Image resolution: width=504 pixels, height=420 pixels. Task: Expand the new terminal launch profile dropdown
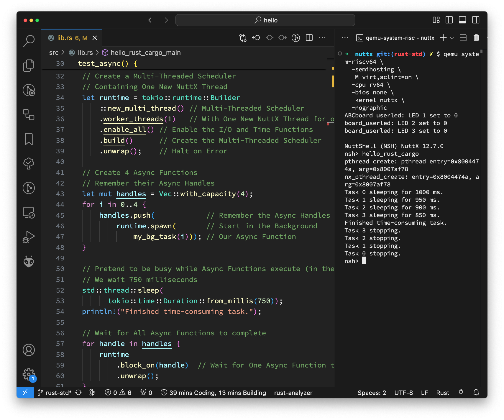point(452,38)
